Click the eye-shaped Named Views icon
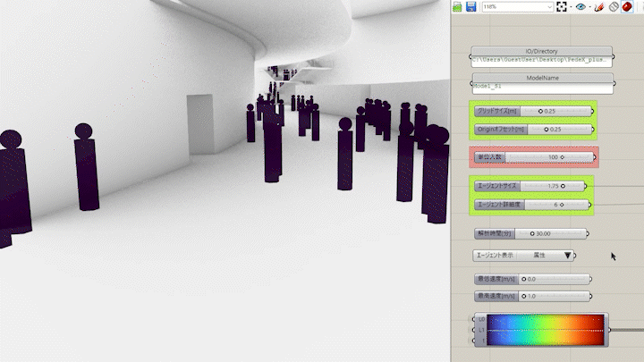This screenshot has width=644, height=362. click(x=581, y=6)
